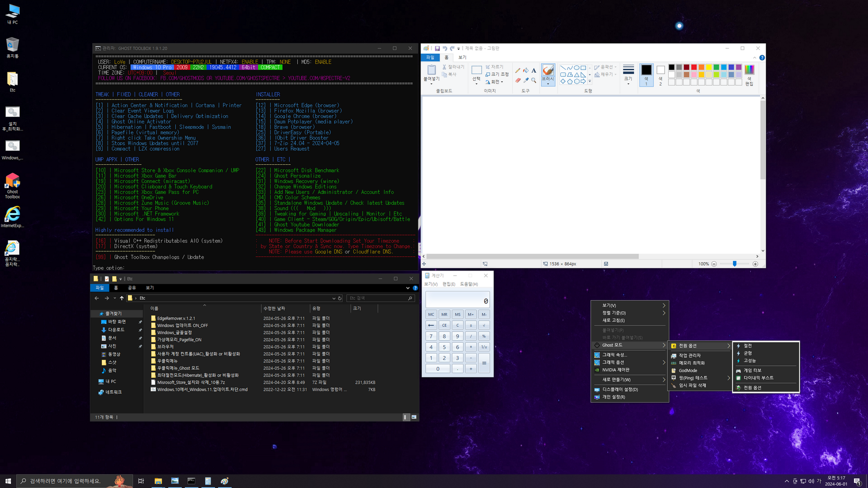The width and height of the screenshot is (868, 488).
Task: Click the Paste (붙여넣기) clipboard icon in Paint
Action: (x=431, y=70)
